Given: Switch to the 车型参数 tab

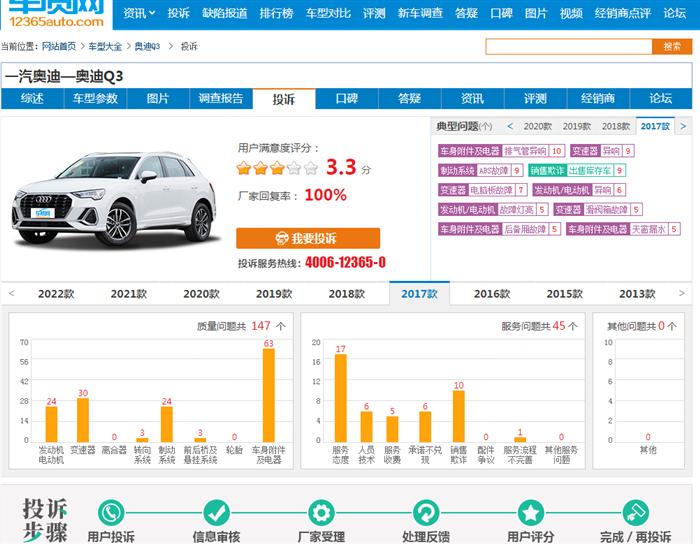Looking at the screenshot, I should 95,98.
